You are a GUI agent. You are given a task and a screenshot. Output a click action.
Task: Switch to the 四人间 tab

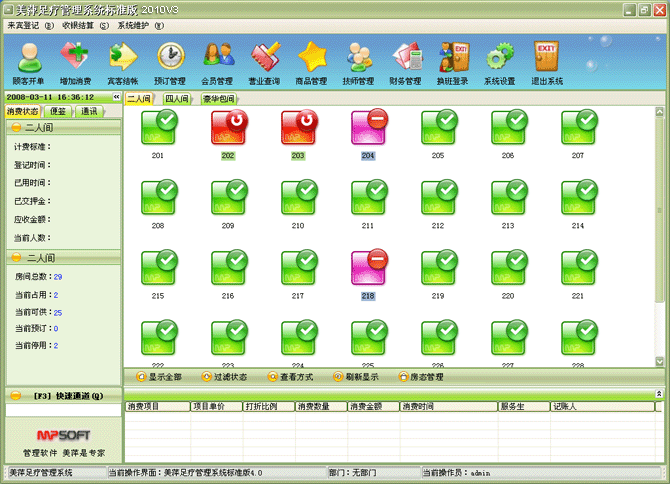pyautogui.click(x=177, y=99)
